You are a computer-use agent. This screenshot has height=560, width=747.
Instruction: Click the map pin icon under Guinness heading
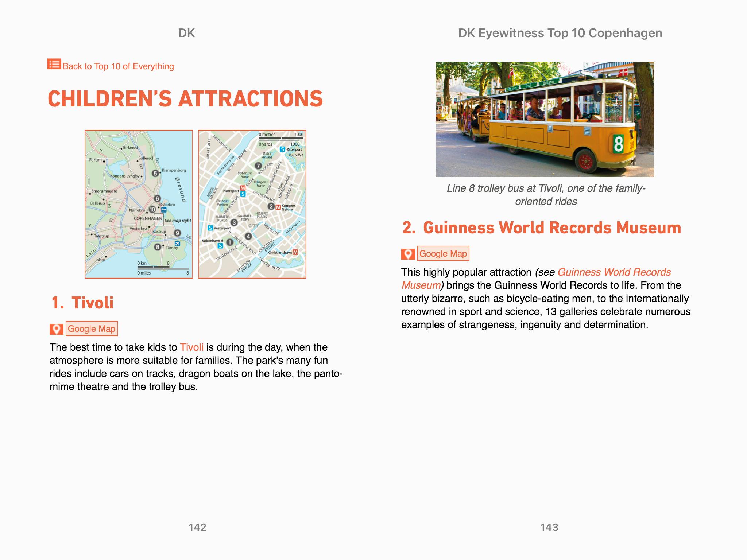408,254
